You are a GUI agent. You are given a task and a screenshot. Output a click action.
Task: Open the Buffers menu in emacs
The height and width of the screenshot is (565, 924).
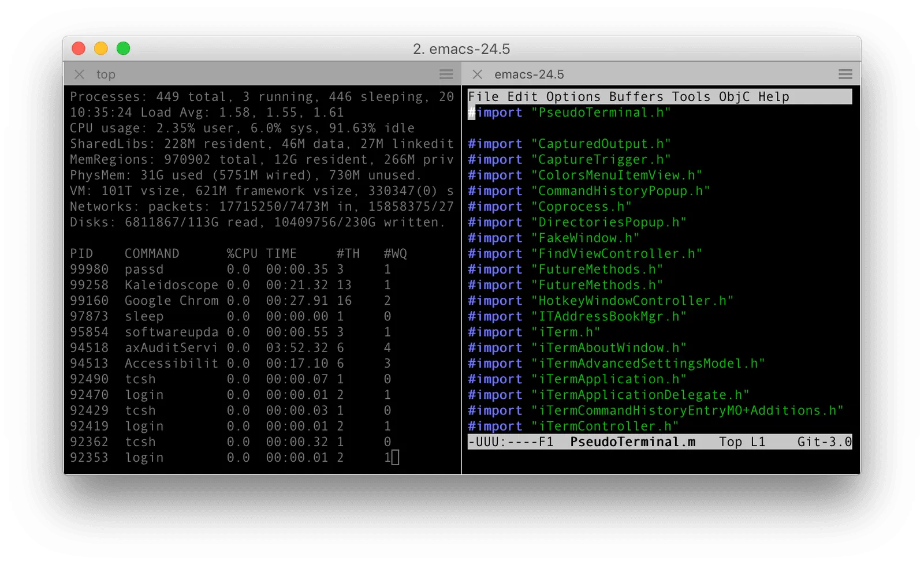(636, 97)
